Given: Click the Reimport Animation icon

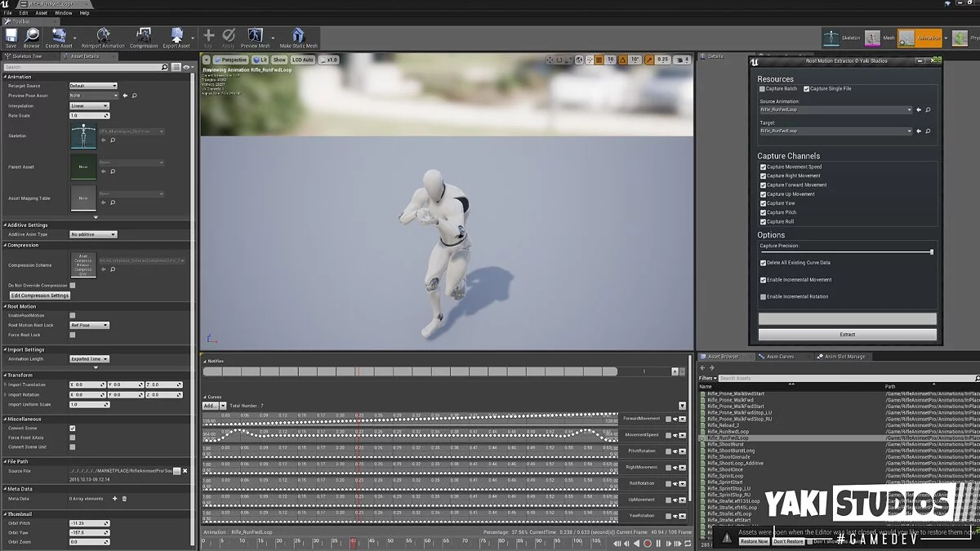Looking at the screenshot, I should [x=103, y=36].
